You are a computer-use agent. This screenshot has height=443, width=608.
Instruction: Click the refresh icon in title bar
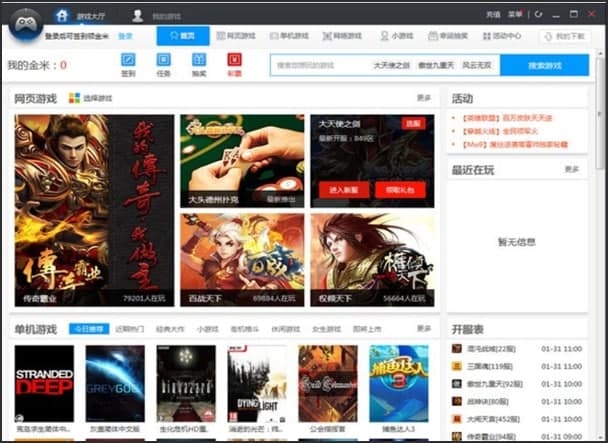(x=538, y=14)
